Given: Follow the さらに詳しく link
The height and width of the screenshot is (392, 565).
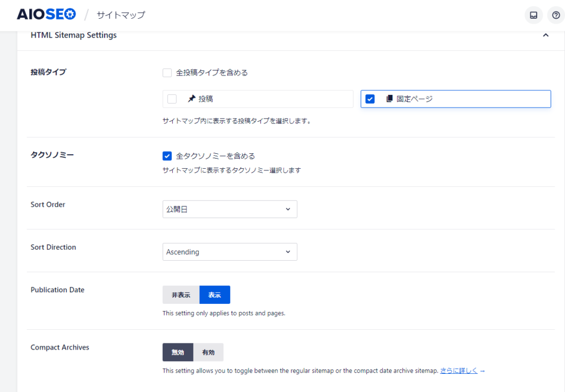Looking at the screenshot, I should 459,371.
